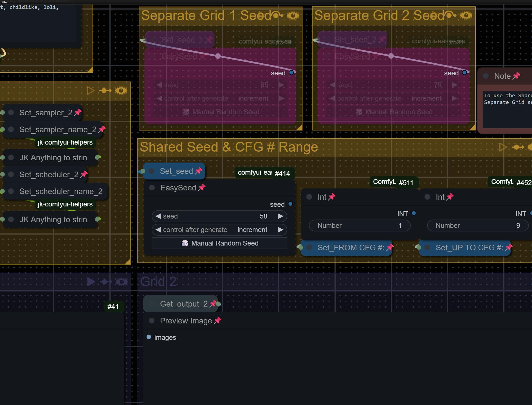532x405 pixels.
Task: Click the Number field showing 9
Action: pyautogui.click(x=477, y=226)
